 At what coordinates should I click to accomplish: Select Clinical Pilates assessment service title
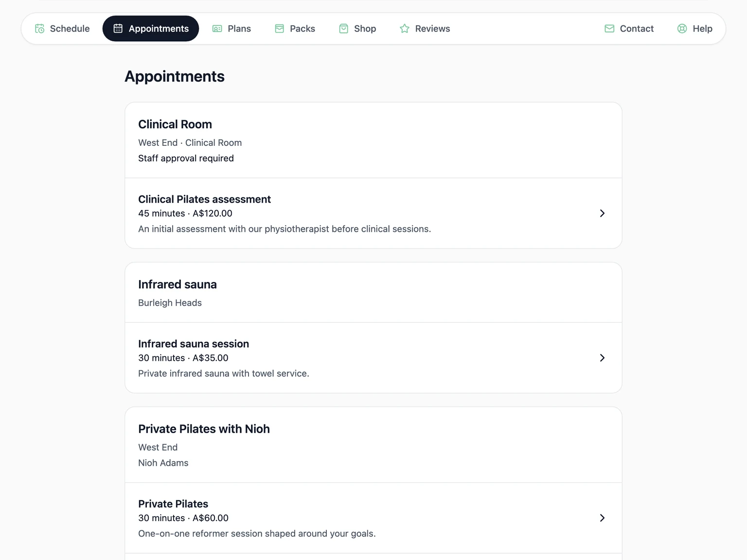(204, 199)
